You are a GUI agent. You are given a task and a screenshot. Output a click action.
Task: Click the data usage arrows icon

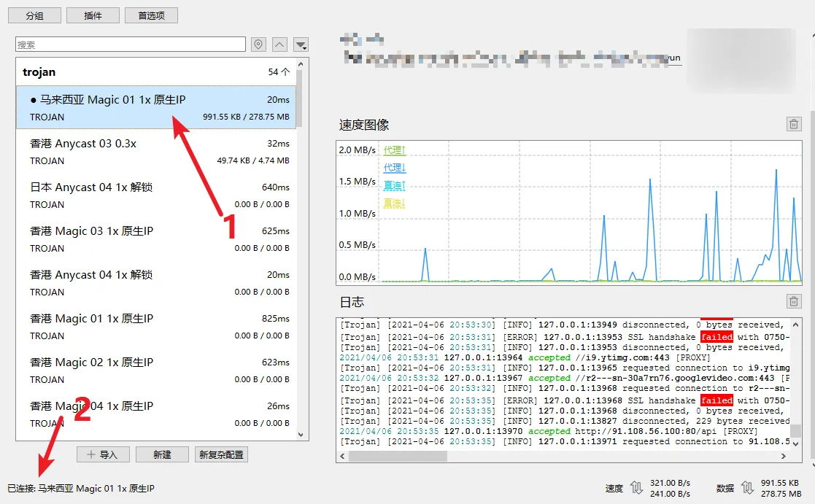pos(747,488)
